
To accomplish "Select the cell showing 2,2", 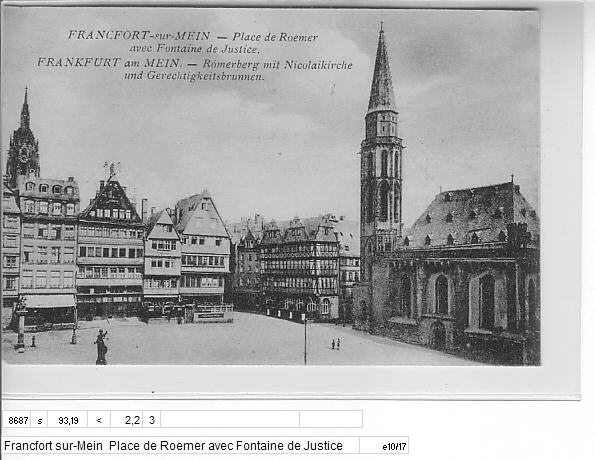I will 127,419.
